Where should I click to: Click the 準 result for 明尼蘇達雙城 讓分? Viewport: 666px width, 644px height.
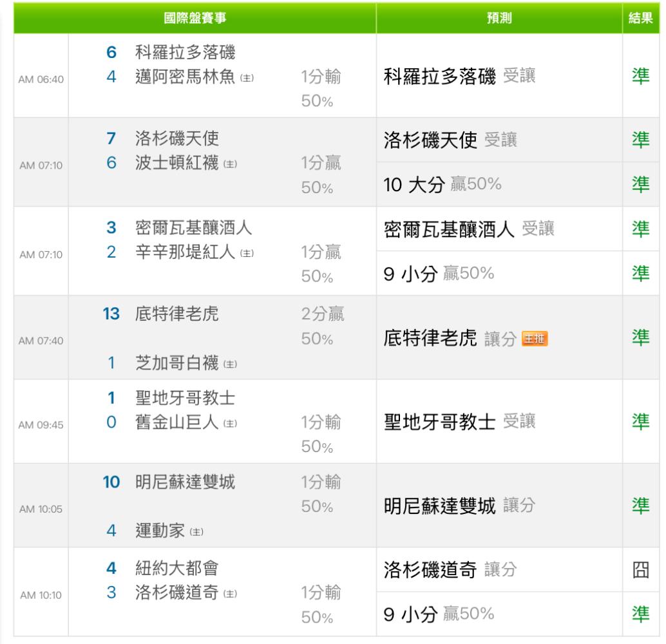pos(641,506)
